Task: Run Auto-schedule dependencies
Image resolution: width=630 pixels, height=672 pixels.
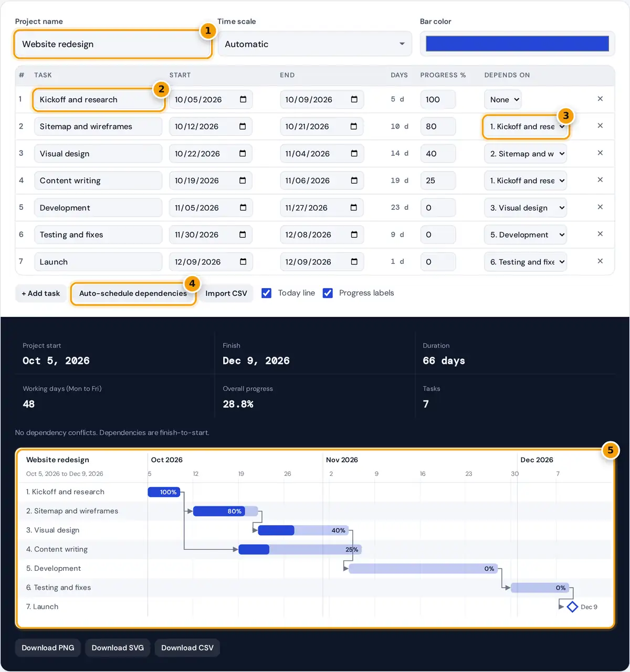Action: click(133, 293)
